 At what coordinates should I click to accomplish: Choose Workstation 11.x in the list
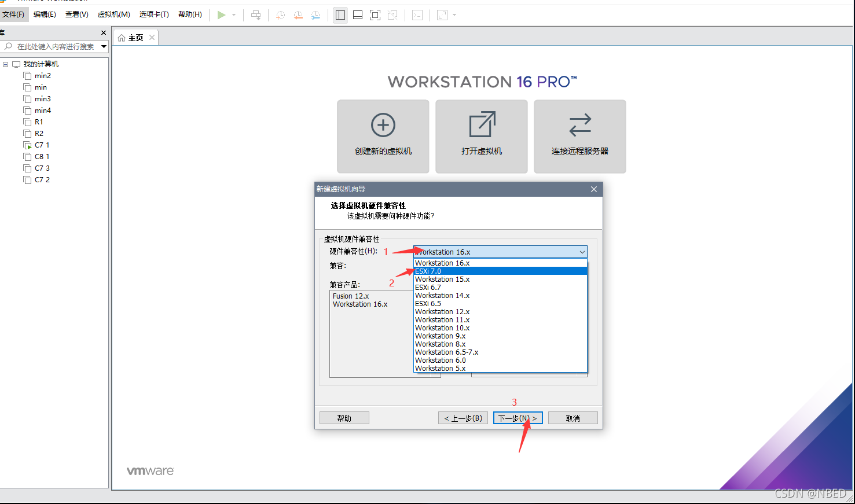pos(500,319)
